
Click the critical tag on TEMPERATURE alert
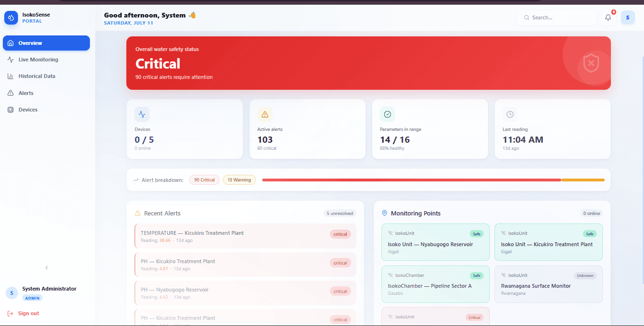pyautogui.click(x=340, y=234)
